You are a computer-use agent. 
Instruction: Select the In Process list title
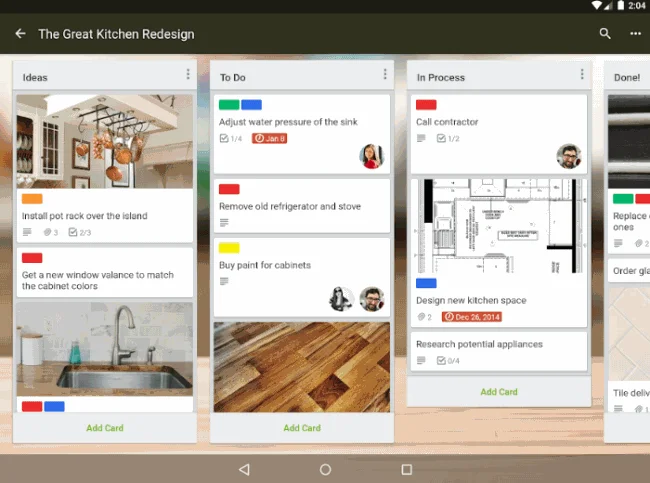point(441,78)
